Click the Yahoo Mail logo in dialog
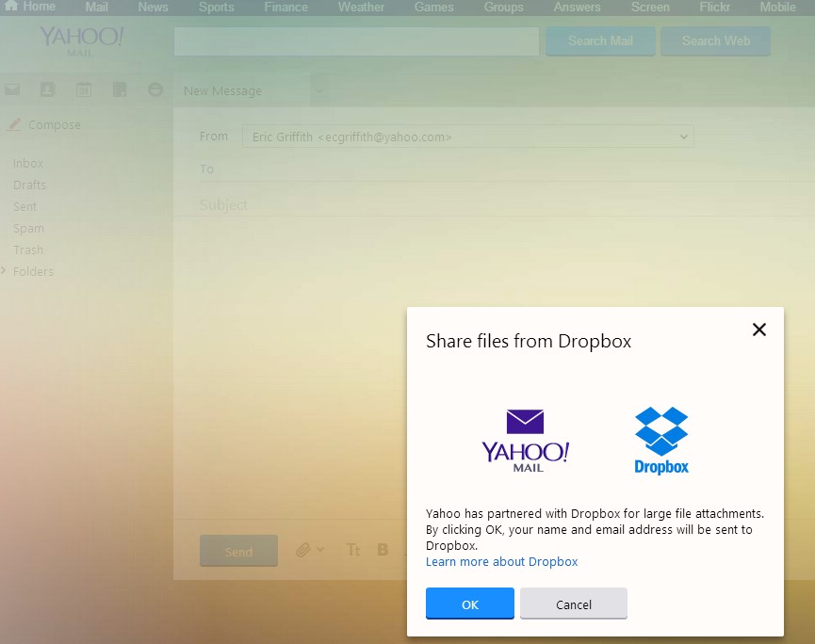Viewport: 815px width, 644px height. pyautogui.click(x=526, y=441)
